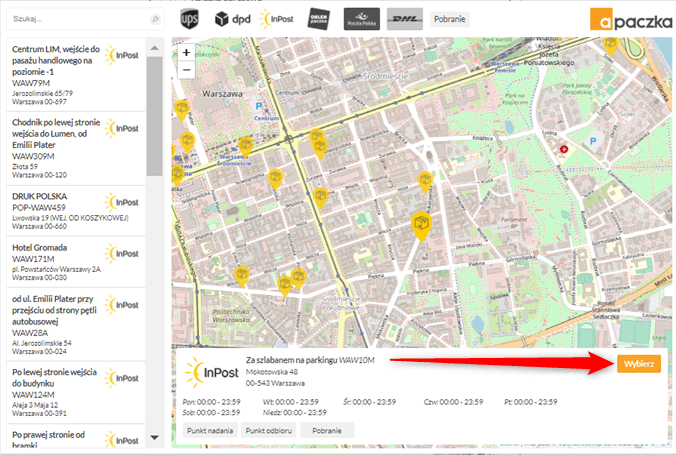
Task: Filter points by DPD carrier logo
Action: (232, 18)
